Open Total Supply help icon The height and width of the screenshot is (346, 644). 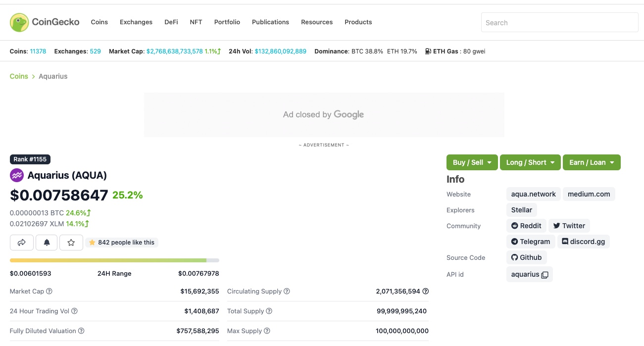pyautogui.click(x=269, y=311)
